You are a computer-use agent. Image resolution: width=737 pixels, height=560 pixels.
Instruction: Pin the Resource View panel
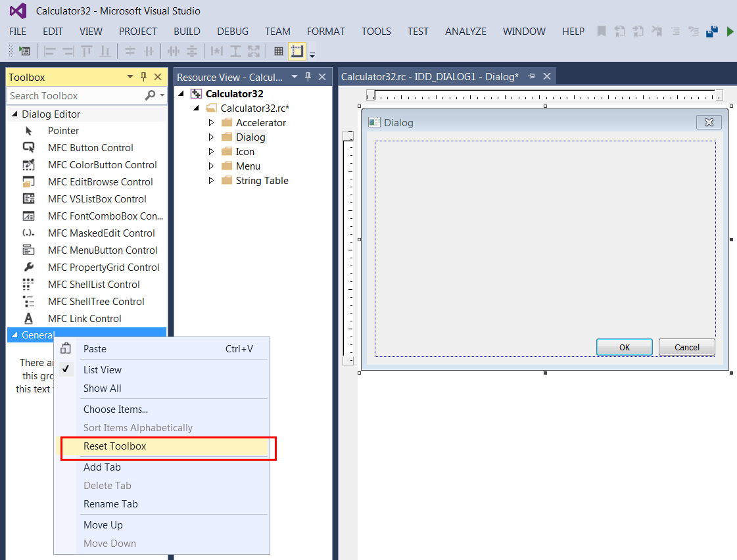(x=308, y=77)
